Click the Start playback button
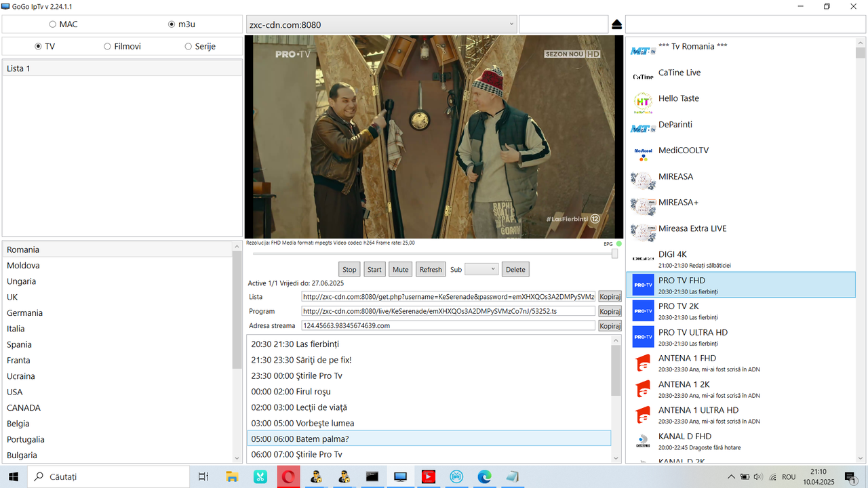The width and height of the screenshot is (868, 488). [374, 269]
